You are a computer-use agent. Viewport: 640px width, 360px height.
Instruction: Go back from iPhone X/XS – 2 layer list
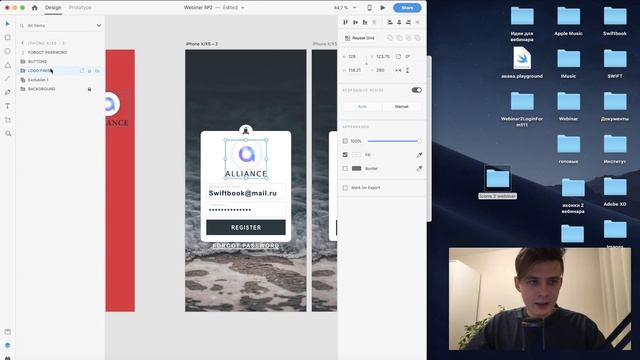tap(22, 43)
